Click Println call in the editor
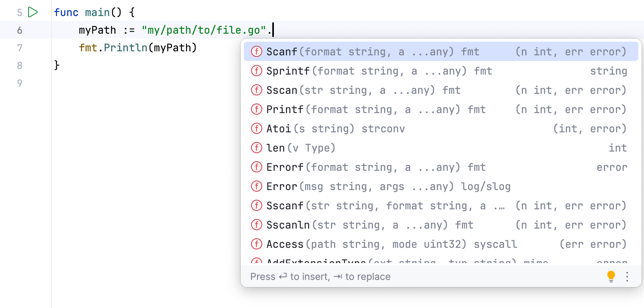The image size is (644, 308). click(126, 48)
